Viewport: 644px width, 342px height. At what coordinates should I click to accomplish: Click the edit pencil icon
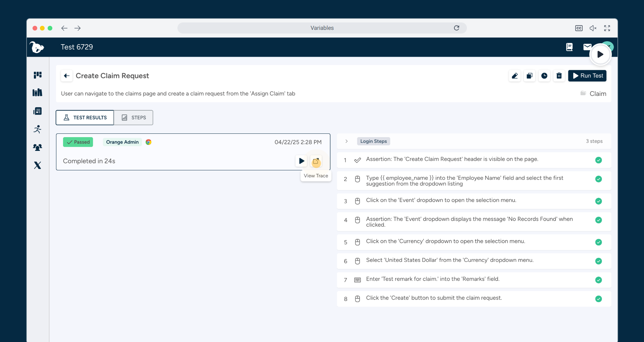[515, 76]
